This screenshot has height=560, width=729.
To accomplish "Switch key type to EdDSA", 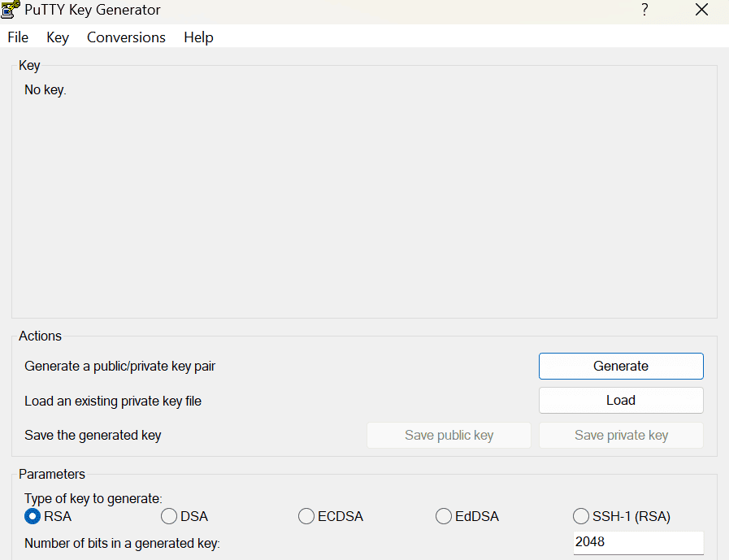I will coord(444,516).
